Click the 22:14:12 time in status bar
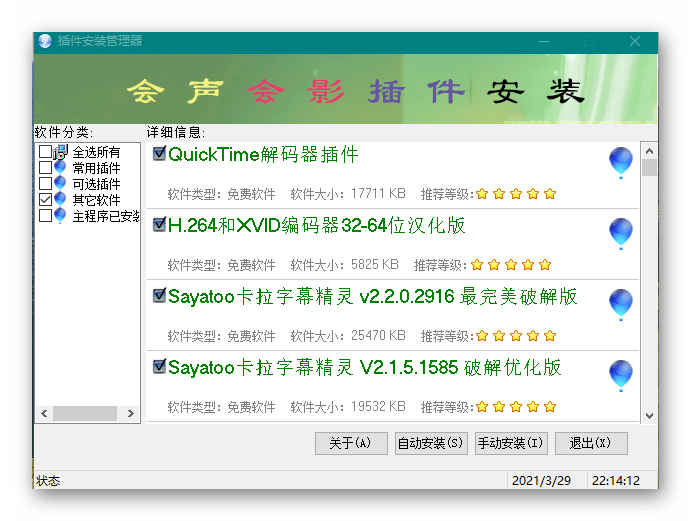 pyautogui.click(x=616, y=480)
